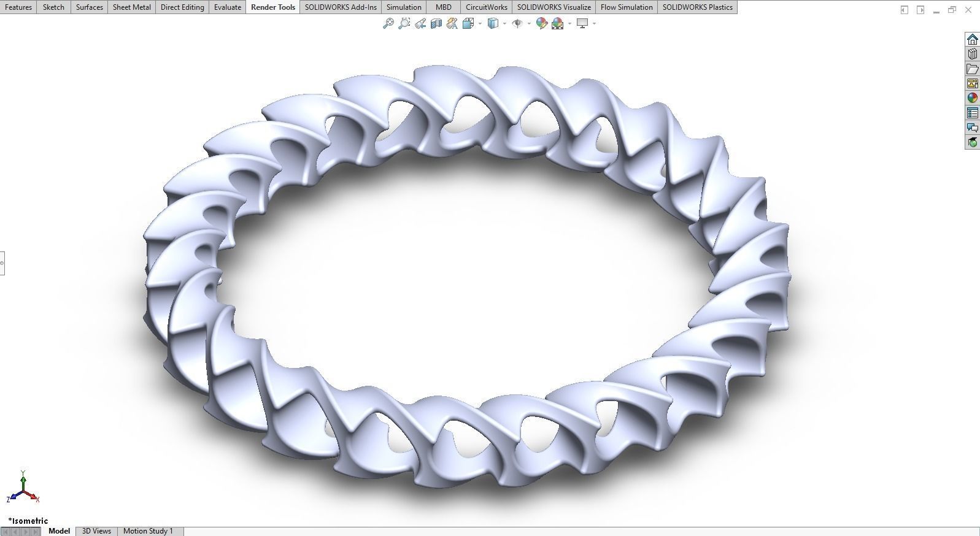Image resolution: width=980 pixels, height=536 pixels.
Task: Switch to the Simulation tab
Action: (404, 7)
